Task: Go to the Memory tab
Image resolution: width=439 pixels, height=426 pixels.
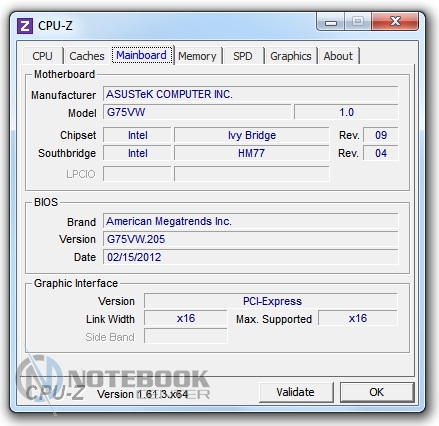Action: 197,56
